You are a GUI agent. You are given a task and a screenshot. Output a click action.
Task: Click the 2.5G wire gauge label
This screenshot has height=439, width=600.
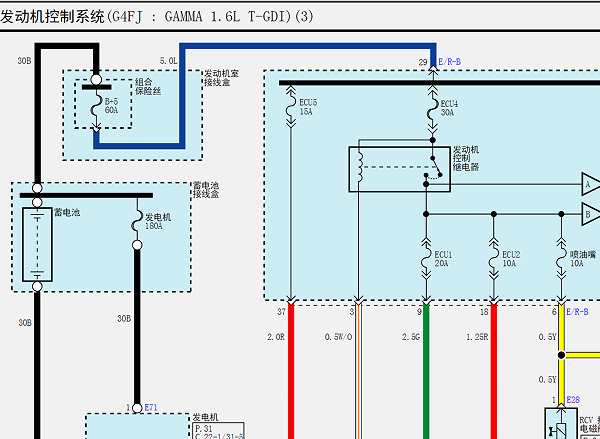tap(411, 337)
